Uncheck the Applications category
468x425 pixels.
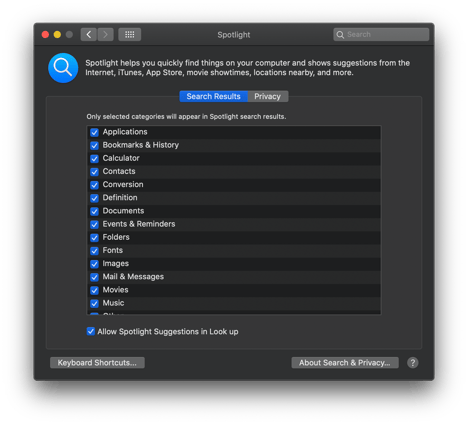(94, 132)
